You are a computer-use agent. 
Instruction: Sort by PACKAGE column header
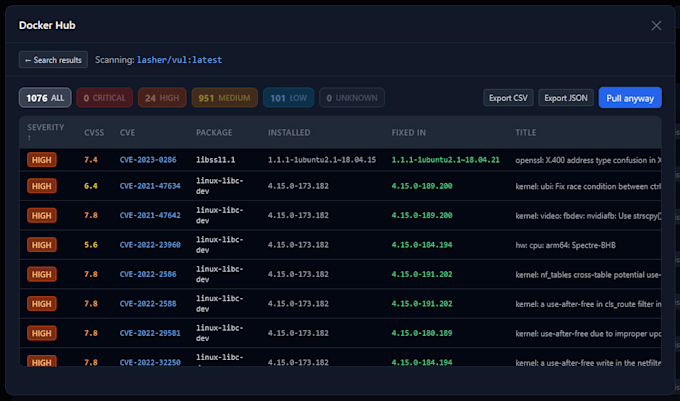pos(214,133)
